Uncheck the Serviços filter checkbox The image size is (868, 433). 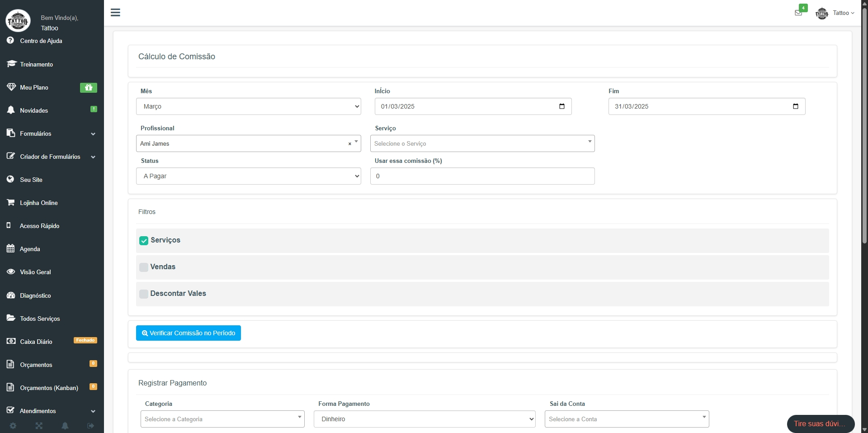point(144,241)
